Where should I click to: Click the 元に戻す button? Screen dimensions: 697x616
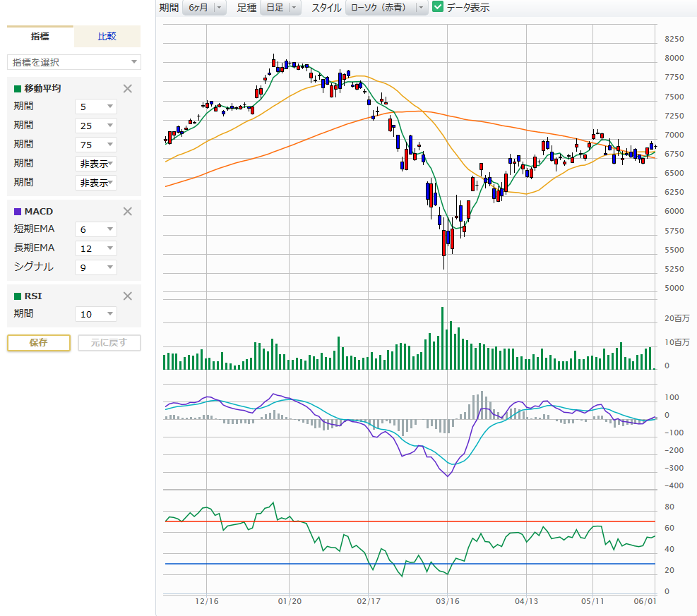(109, 343)
